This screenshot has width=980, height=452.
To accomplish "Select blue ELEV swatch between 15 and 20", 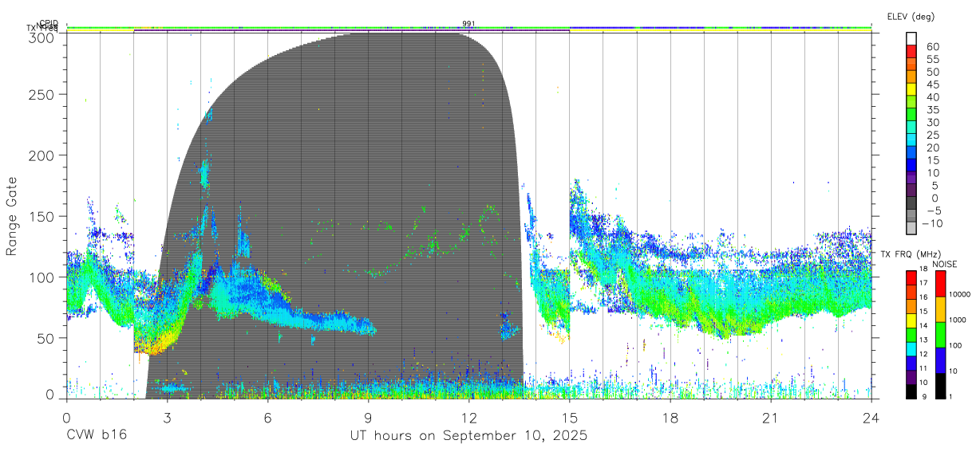I will [x=912, y=152].
